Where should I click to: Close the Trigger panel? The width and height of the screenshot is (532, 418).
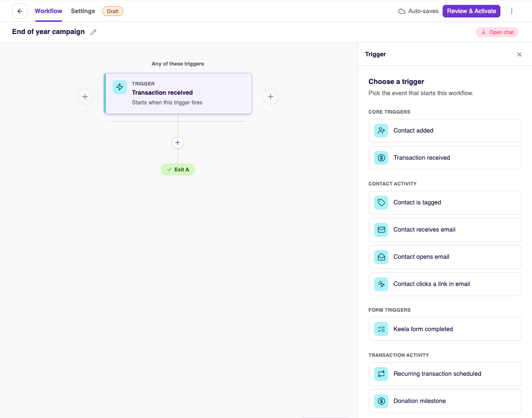(519, 54)
